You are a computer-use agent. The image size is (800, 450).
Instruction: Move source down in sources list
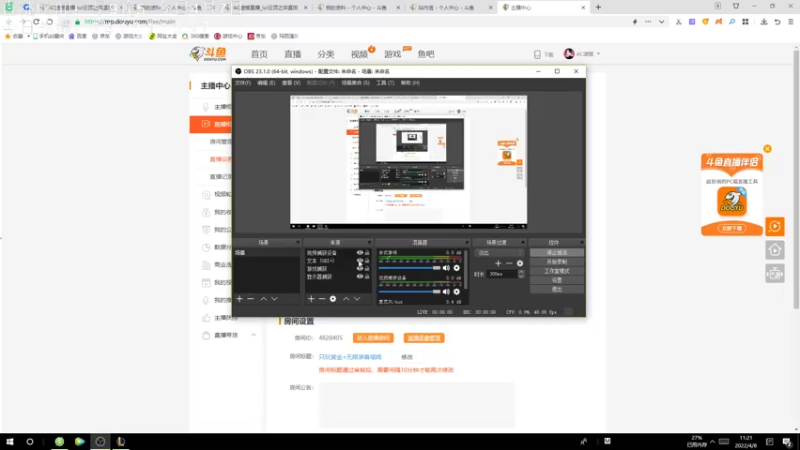click(357, 299)
